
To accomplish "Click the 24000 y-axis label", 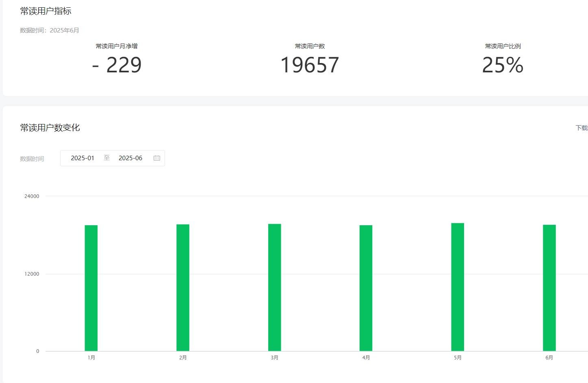I will (x=32, y=196).
